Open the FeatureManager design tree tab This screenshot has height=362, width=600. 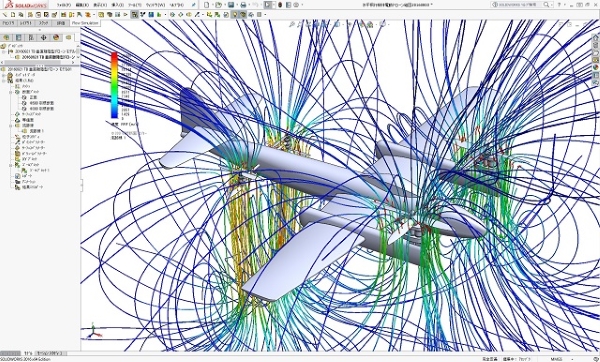pos(6,38)
